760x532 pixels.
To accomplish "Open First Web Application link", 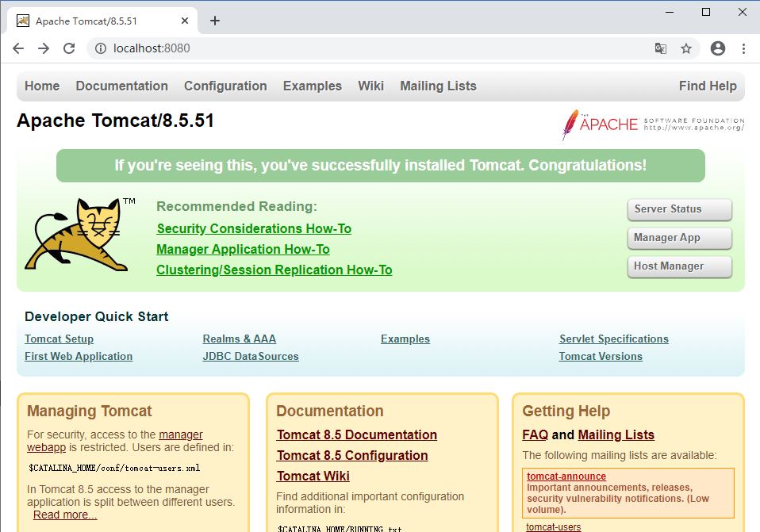I will click(x=79, y=357).
